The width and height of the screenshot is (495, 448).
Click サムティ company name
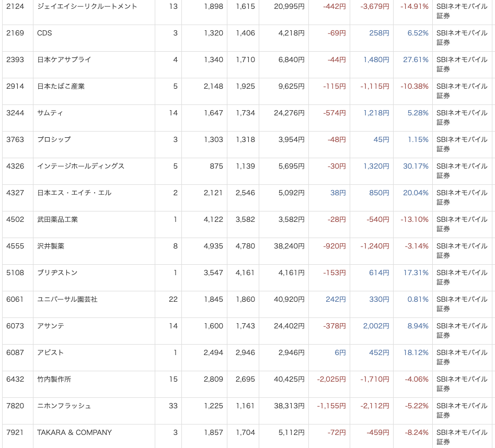coord(50,113)
